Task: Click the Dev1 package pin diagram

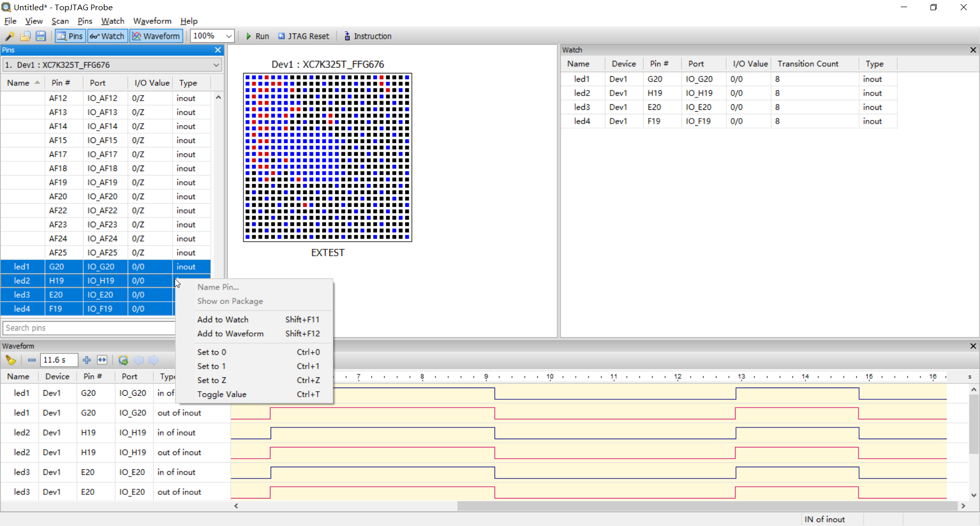Action: (x=328, y=157)
